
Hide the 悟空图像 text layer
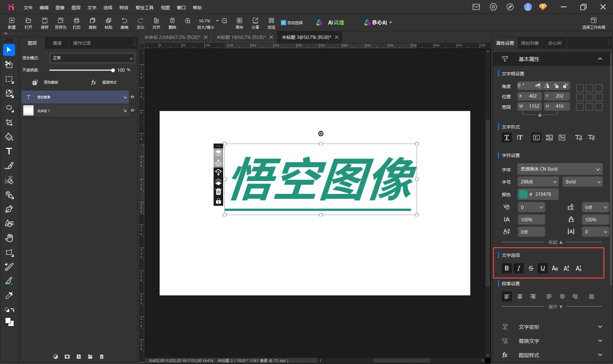132,97
